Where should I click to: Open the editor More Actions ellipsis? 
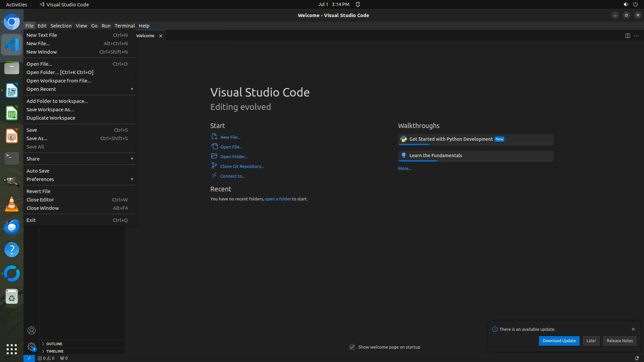click(x=636, y=36)
